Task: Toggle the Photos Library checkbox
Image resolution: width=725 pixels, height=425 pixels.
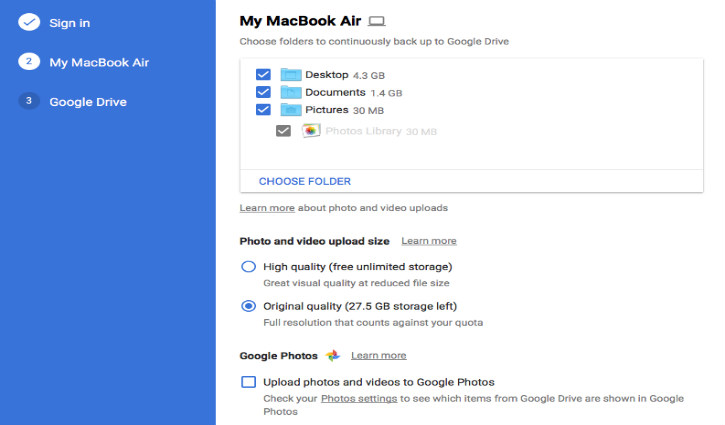Action: tap(283, 131)
